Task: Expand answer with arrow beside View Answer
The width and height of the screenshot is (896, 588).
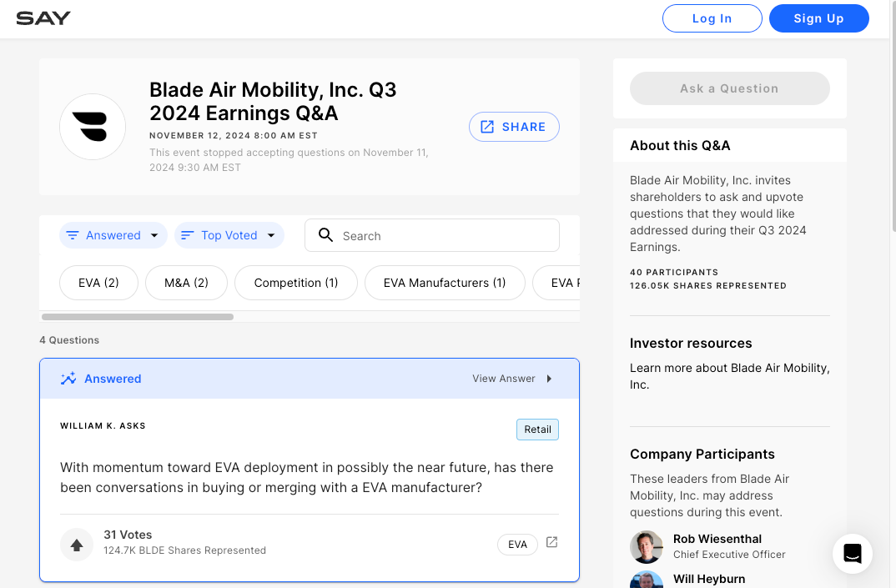Action: (549, 379)
